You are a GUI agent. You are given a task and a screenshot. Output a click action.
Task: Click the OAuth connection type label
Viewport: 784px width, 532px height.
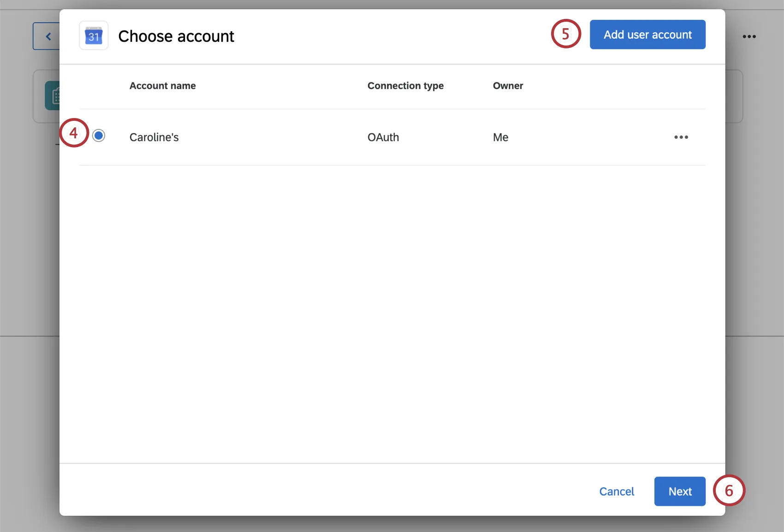pyautogui.click(x=383, y=137)
